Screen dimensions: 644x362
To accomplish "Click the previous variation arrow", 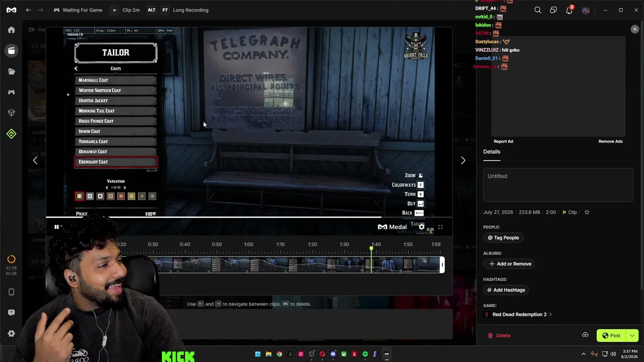I will coord(107,188).
